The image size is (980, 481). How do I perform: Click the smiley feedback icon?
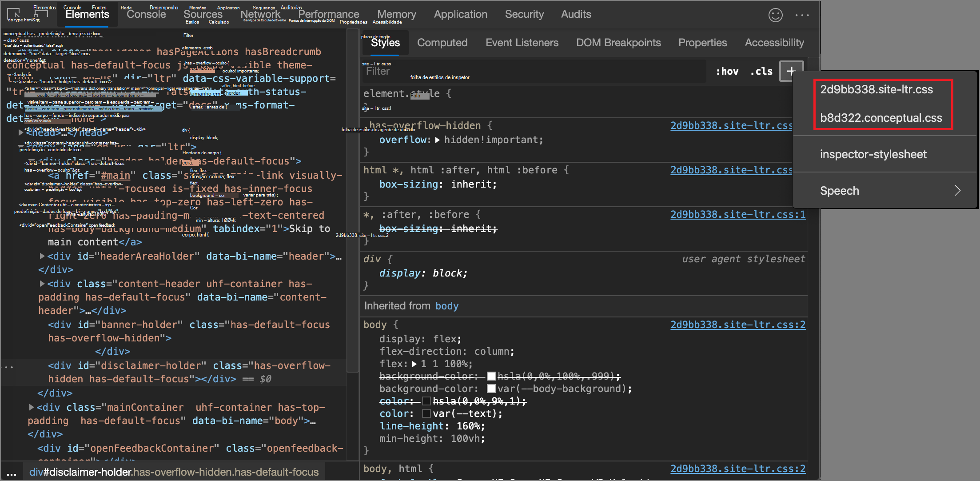coord(775,15)
